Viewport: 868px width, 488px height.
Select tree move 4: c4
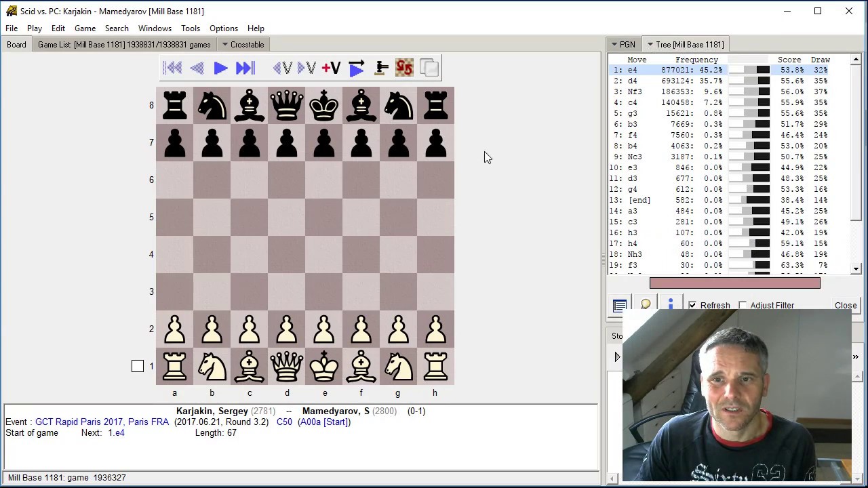click(730, 102)
